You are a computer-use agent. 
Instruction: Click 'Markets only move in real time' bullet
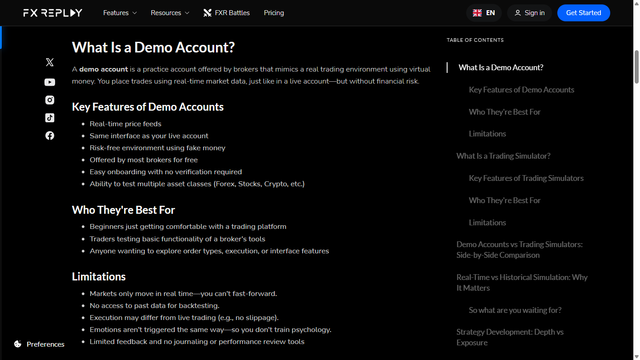(183, 293)
